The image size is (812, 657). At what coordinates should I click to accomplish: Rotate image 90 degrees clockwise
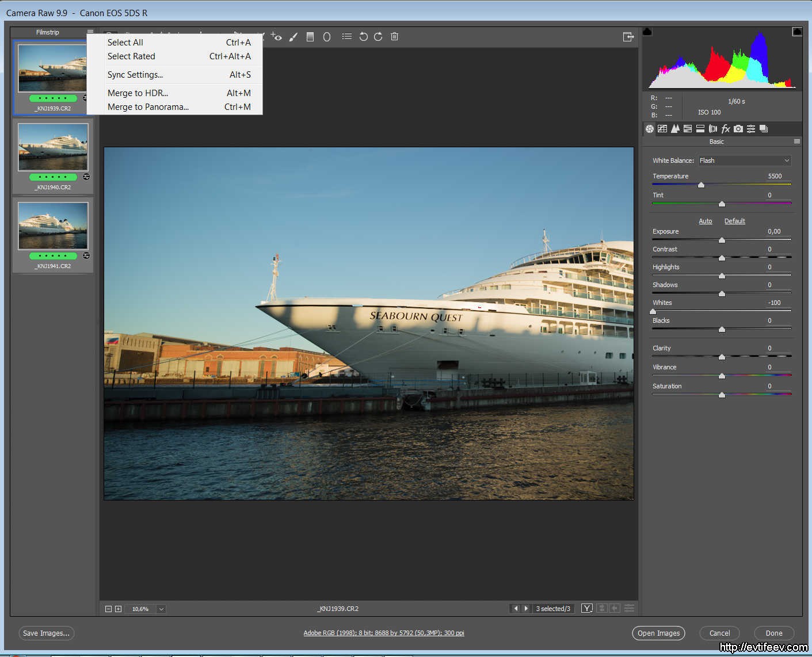(378, 37)
